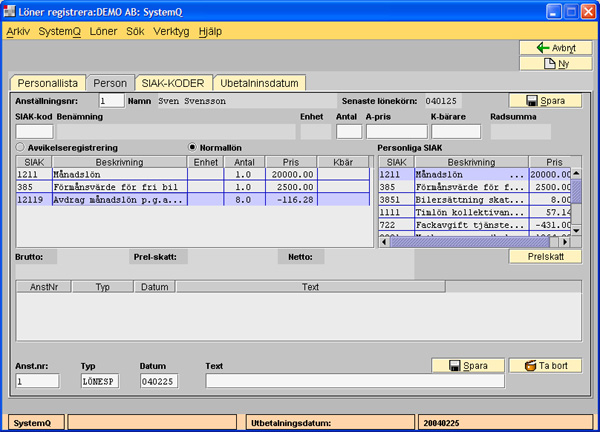The height and width of the screenshot is (432, 600).
Task: Click the bottom Text input field
Action: (x=354, y=381)
